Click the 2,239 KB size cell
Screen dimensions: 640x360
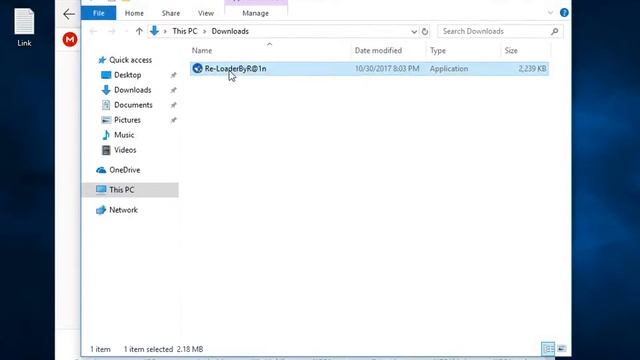pyautogui.click(x=532, y=69)
